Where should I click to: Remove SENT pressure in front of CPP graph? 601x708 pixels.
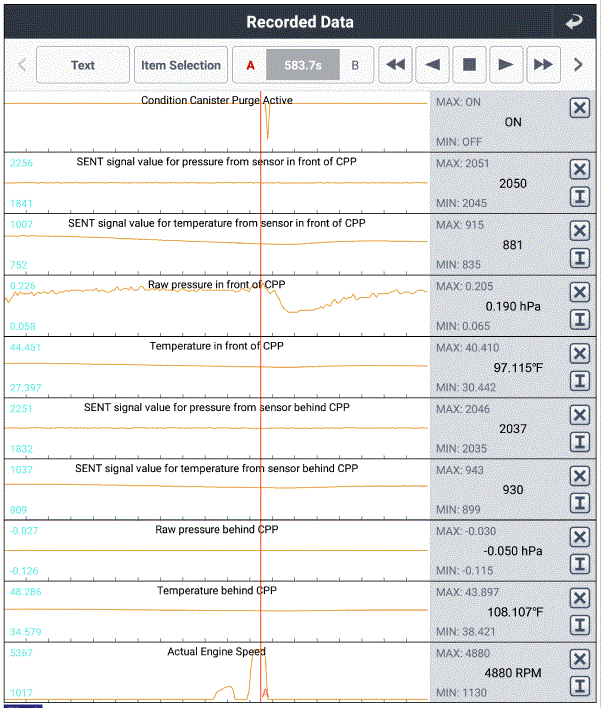580,169
